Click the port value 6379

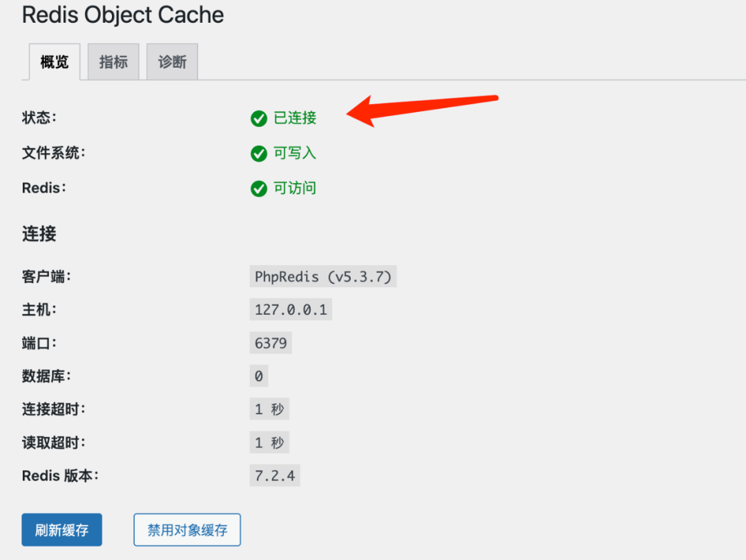271,342
